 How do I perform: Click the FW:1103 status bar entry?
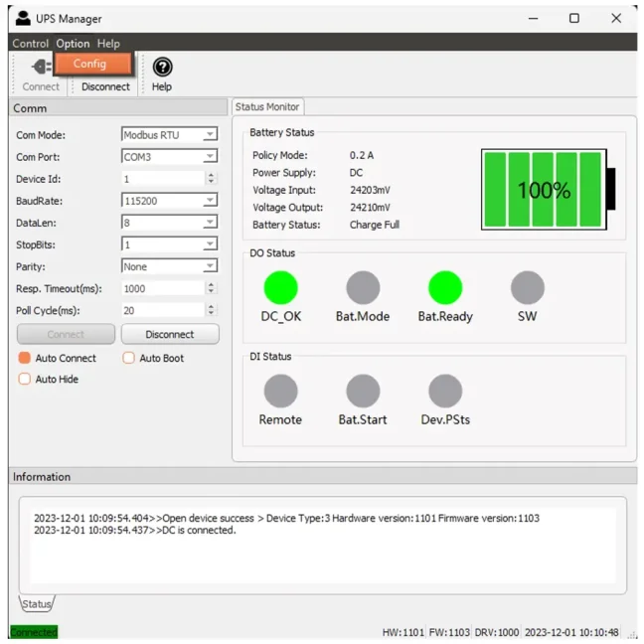tap(449, 632)
